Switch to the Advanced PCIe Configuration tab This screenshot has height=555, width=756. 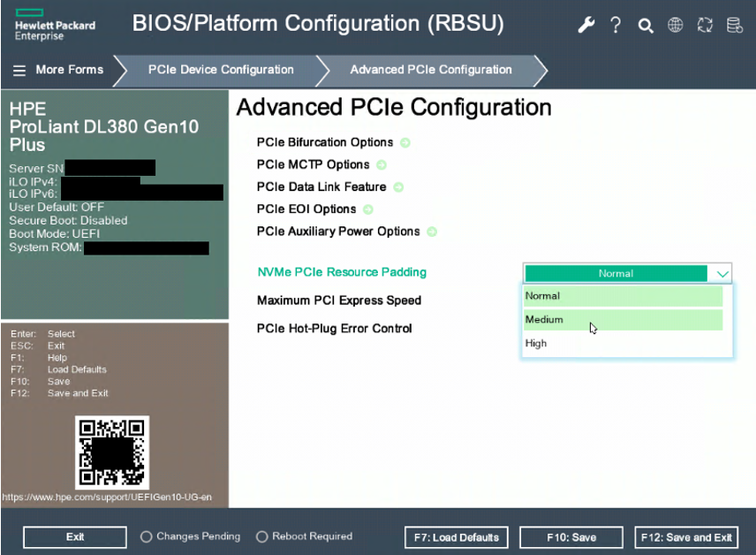(431, 70)
